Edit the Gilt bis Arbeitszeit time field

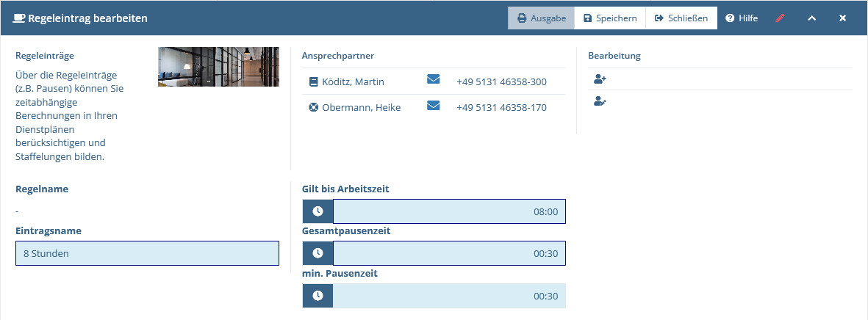(449, 211)
